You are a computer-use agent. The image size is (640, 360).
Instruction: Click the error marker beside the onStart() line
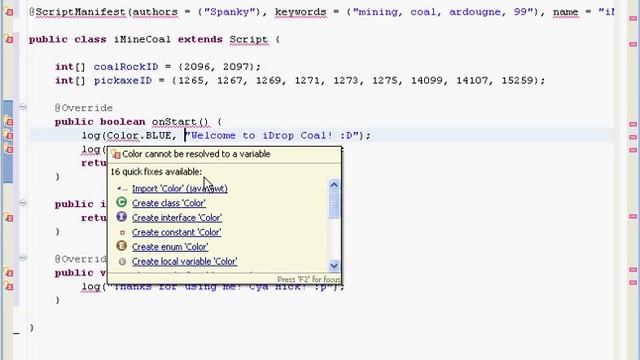click(9, 122)
